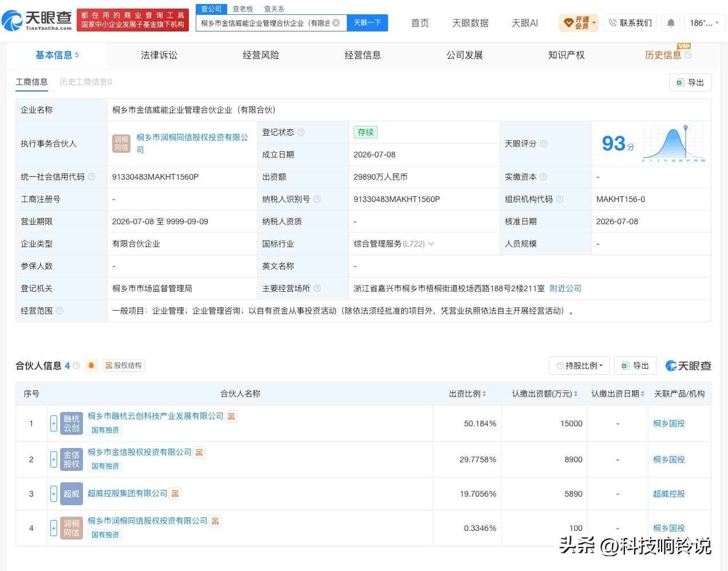Image resolution: width=728 pixels, height=571 pixels.
Task: Open the 公司发展 tab
Action: coord(465,55)
